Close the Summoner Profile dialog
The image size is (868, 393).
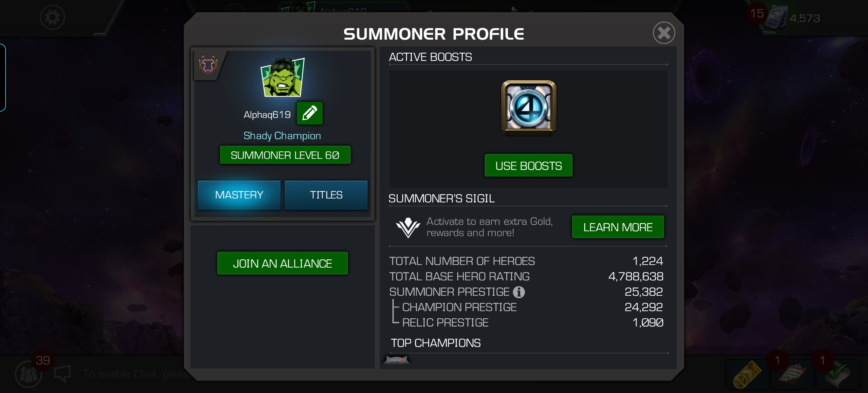coord(664,33)
